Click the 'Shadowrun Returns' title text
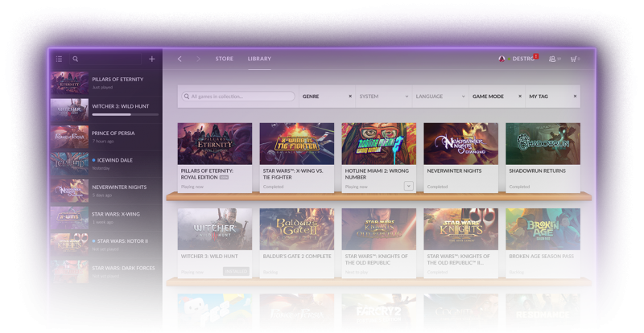 (x=537, y=171)
